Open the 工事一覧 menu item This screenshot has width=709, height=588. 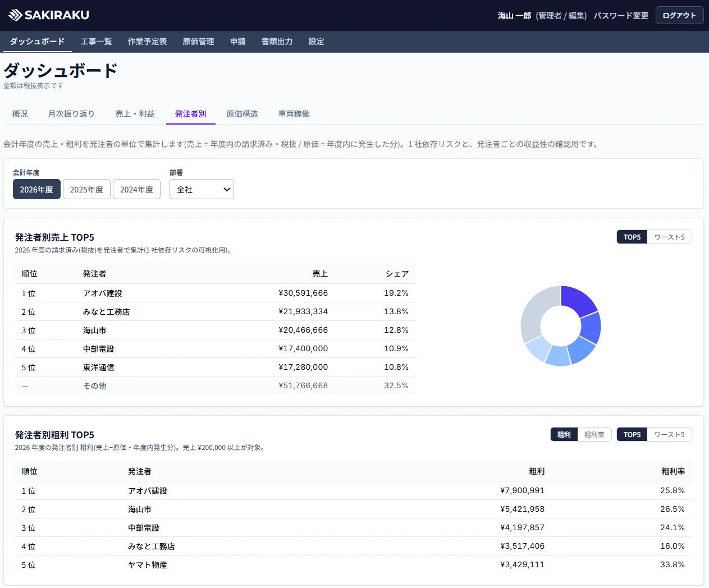point(97,42)
